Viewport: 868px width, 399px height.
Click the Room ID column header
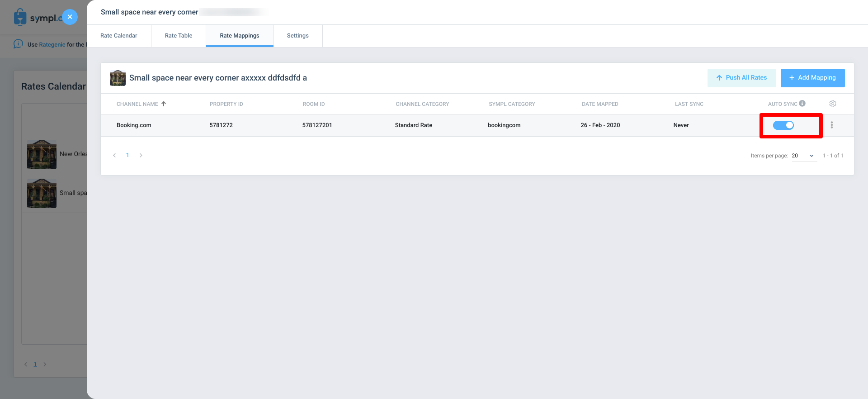314,104
